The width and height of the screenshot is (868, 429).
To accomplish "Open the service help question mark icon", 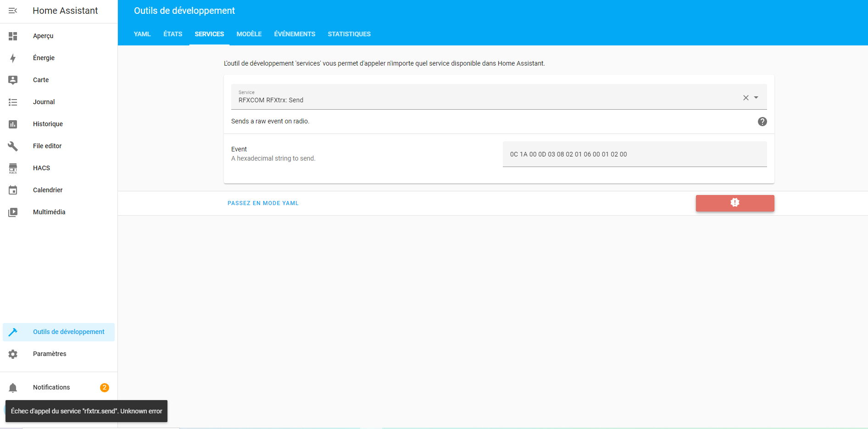I will pyautogui.click(x=762, y=122).
